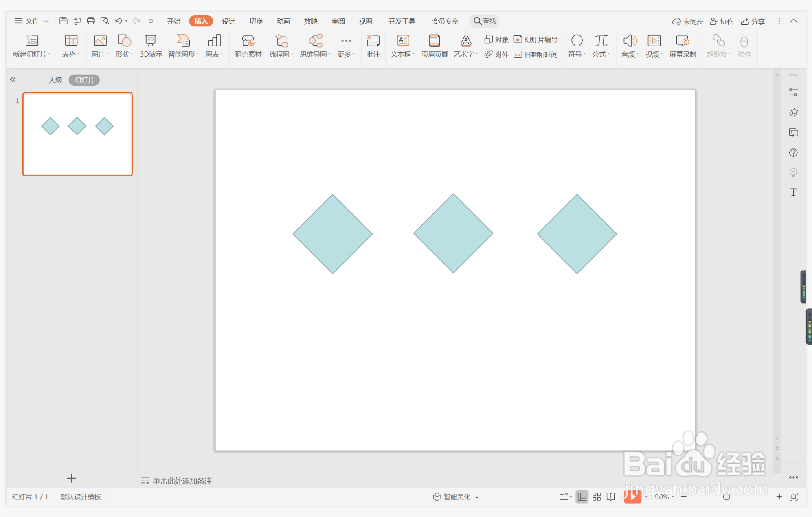Select slide 1 thumbnail in panel
The image size is (812, 517).
tap(77, 134)
